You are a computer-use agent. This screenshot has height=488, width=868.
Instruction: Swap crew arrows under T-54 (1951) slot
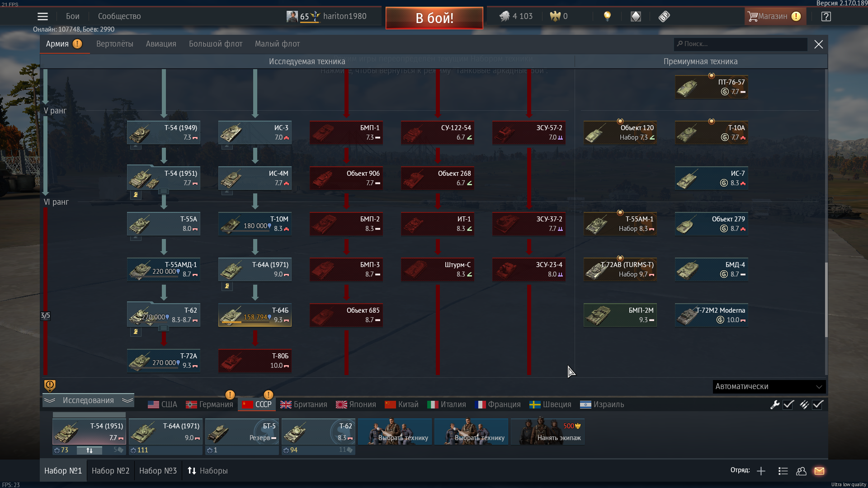(90, 450)
